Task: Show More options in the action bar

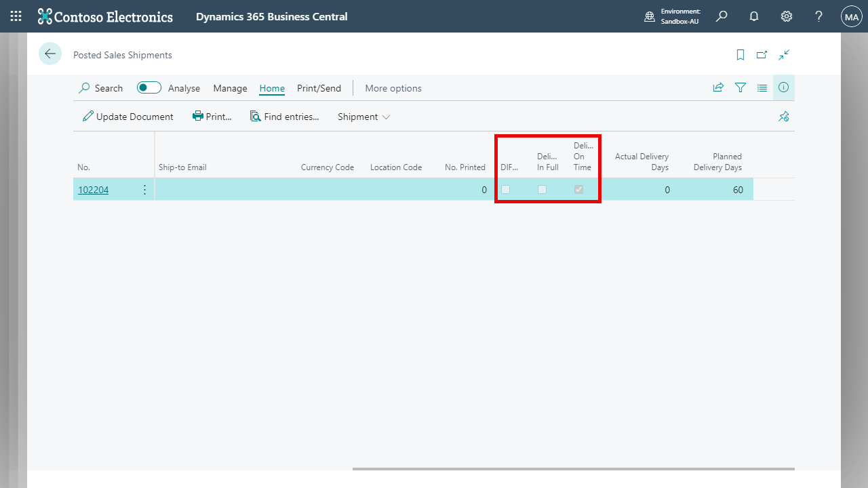Action: point(393,88)
